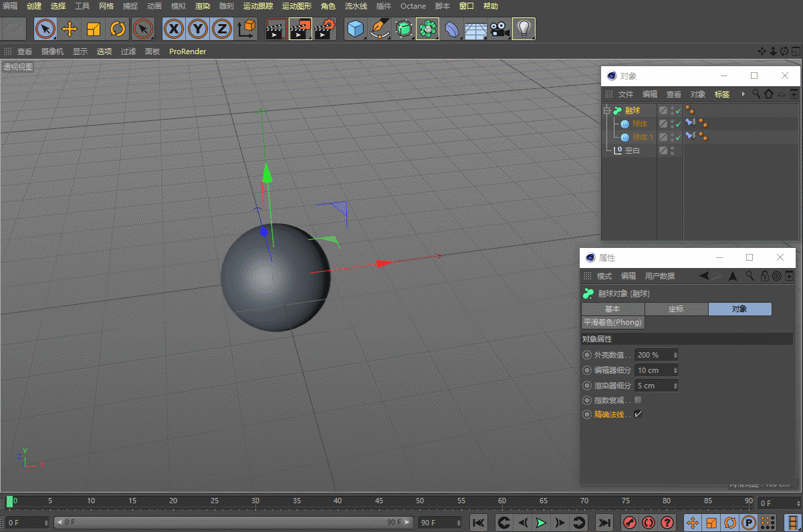This screenshot has height=532, width=803.
Task: Toggle parameter P key recording button
Action: coord(749,523)
